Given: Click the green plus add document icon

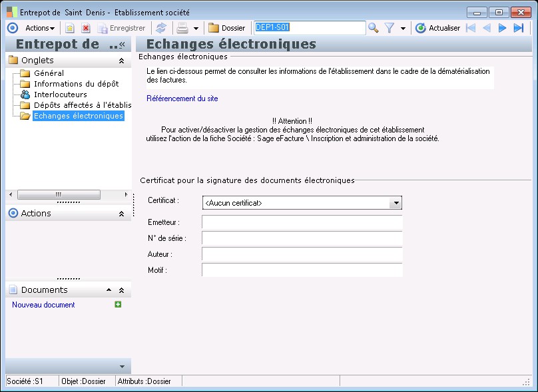Looking at the screenshot, I should click(x=118, y=304).
